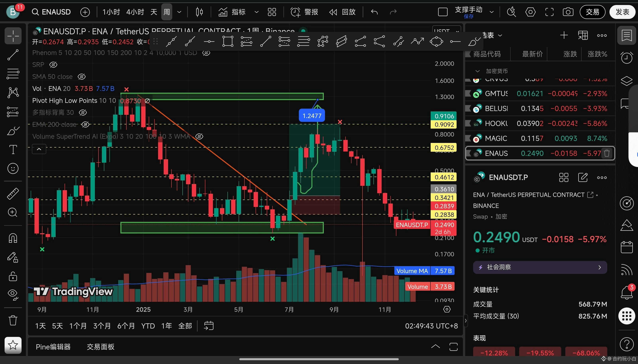Show the SMA 50 close indicator
The width and height of the screenshot is (638, 364).
pyautogui.click(x=82, y=77)
